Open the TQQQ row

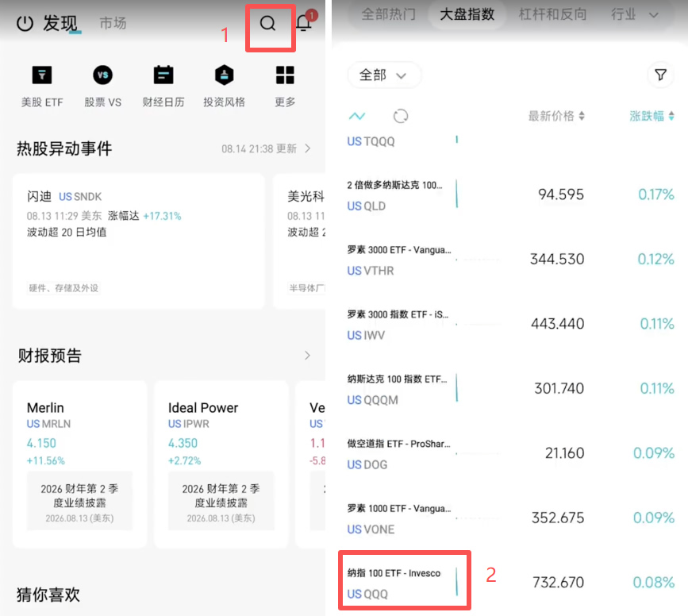pos(511,141)
